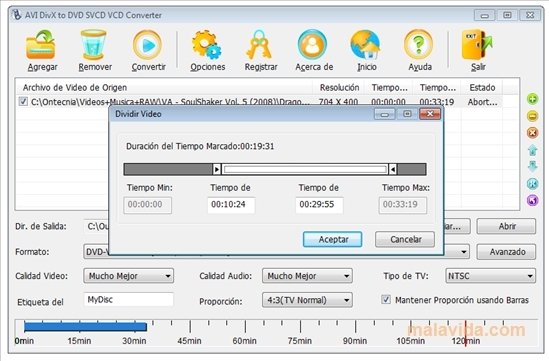The width and height of the screenshot is (549, 361).
Task: Click yellow minus remove icon in sidebar
Action: 533,116
